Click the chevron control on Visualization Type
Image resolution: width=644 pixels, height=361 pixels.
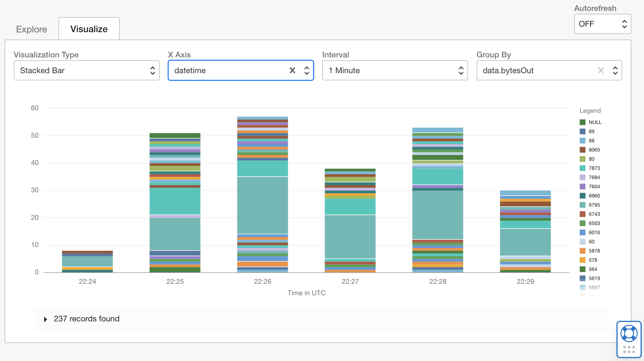click(153, 70)
